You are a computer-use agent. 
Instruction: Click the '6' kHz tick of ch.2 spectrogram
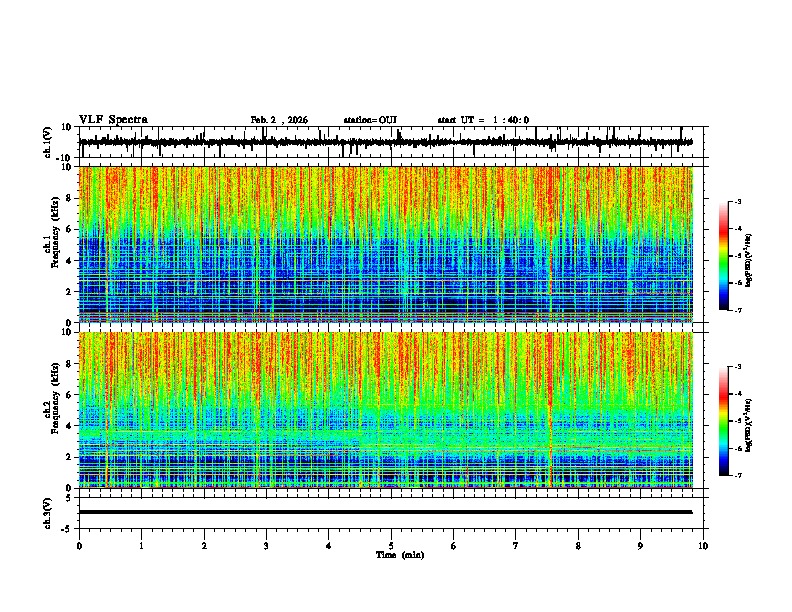point(69,395)
